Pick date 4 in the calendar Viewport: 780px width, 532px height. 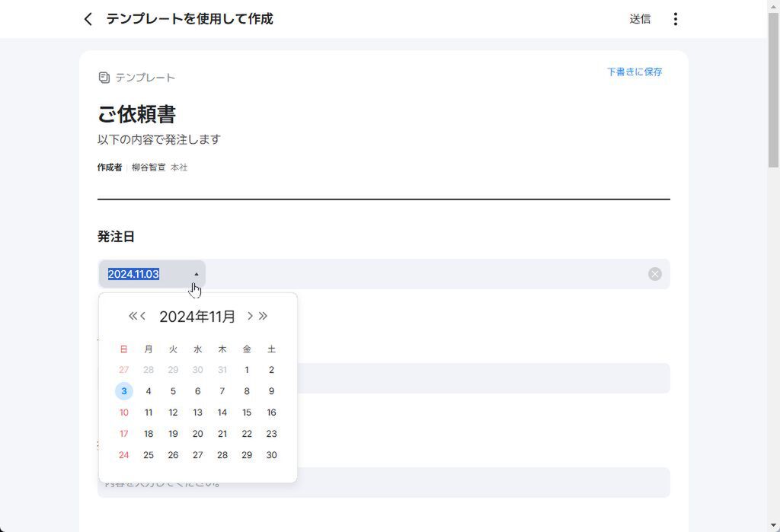pos(149,391)
